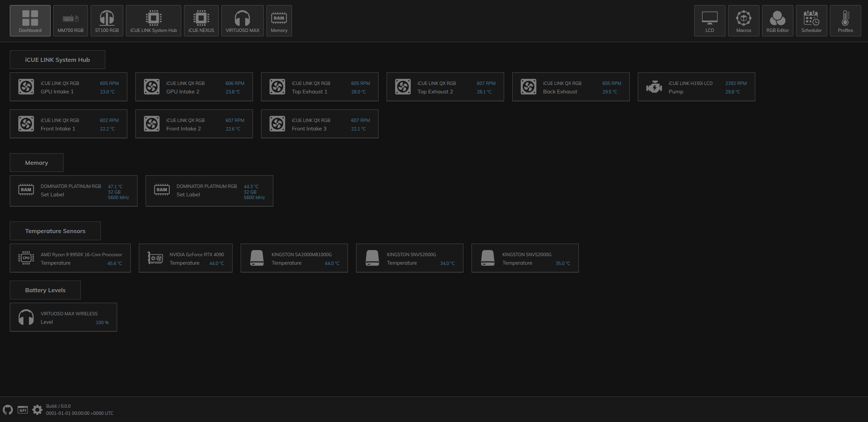
Task: Click the Build: / 0.0.0 text
Action: [58, 406]
